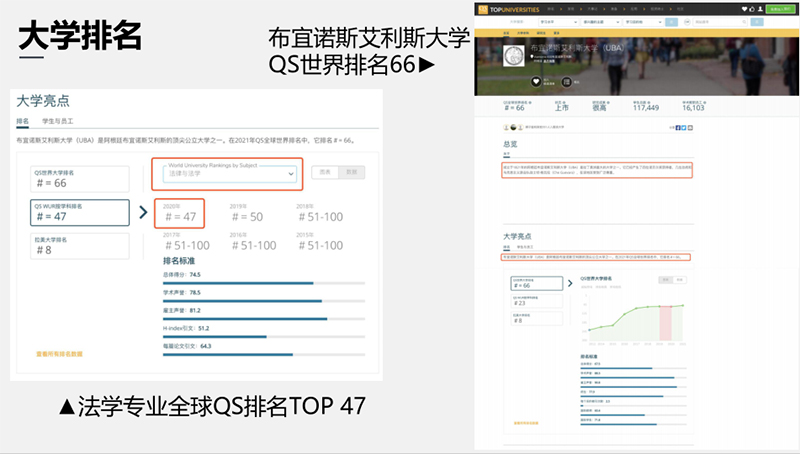Click the last data point on the green ranking chart

coord(683,306)
